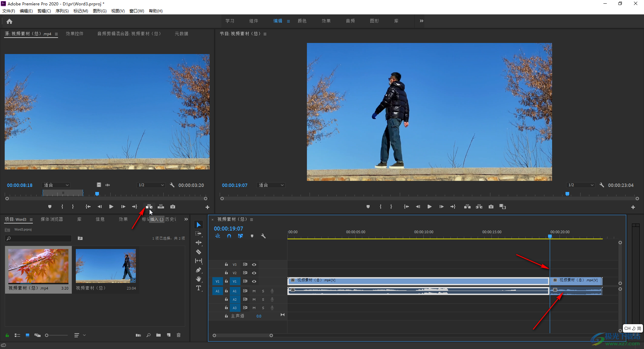Toggle sync lock on A3 track
The image size is (644, 349).
point(245,308)
